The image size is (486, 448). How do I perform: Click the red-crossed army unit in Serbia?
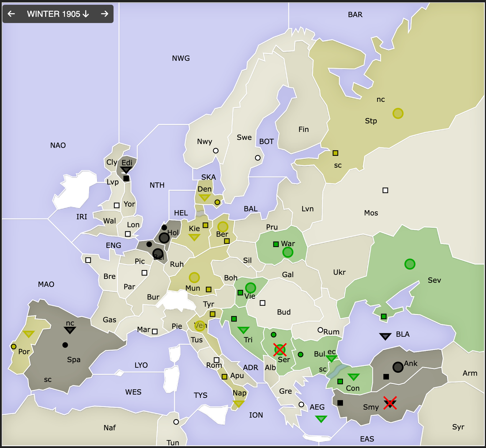point(280,350)
